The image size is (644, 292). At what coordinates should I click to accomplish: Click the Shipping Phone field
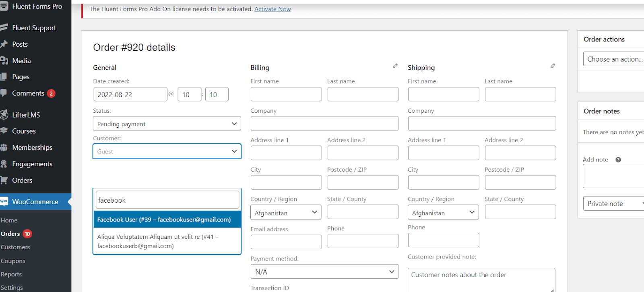tap(444, 240)
